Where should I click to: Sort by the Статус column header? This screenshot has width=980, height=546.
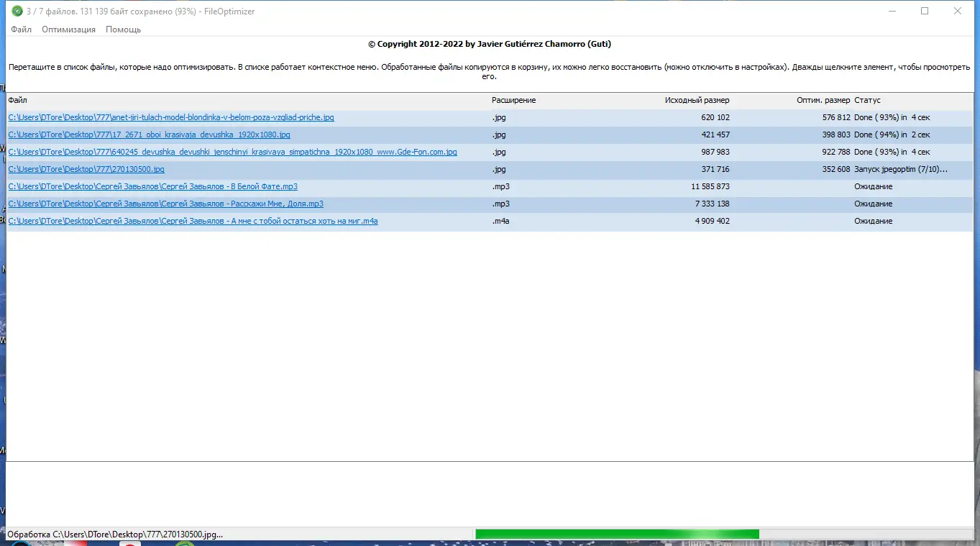click(x=867, y=100)
